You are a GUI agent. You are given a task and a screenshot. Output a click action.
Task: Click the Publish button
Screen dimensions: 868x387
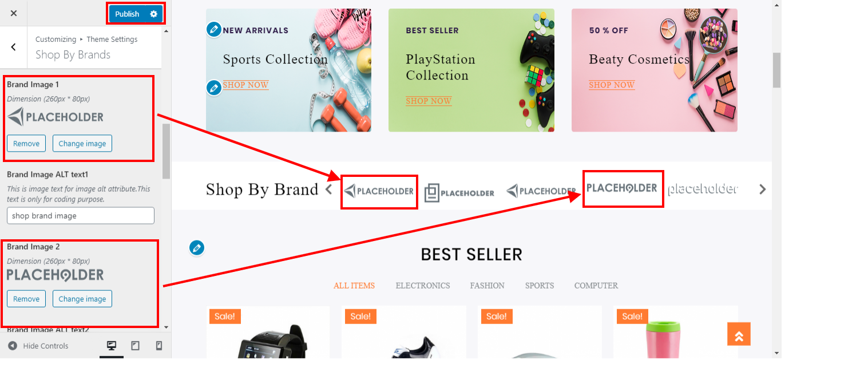127,14
